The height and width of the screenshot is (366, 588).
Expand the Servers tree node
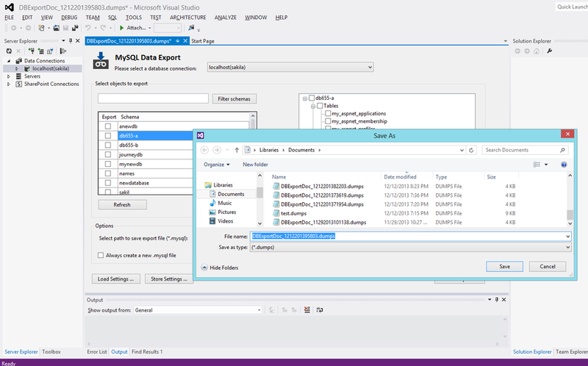pyautogui.click(x=9, y=76)
